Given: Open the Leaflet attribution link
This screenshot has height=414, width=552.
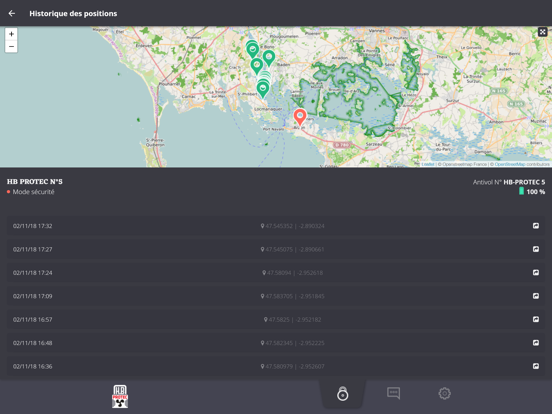Looking at the screenshot, I should point(428,164).
